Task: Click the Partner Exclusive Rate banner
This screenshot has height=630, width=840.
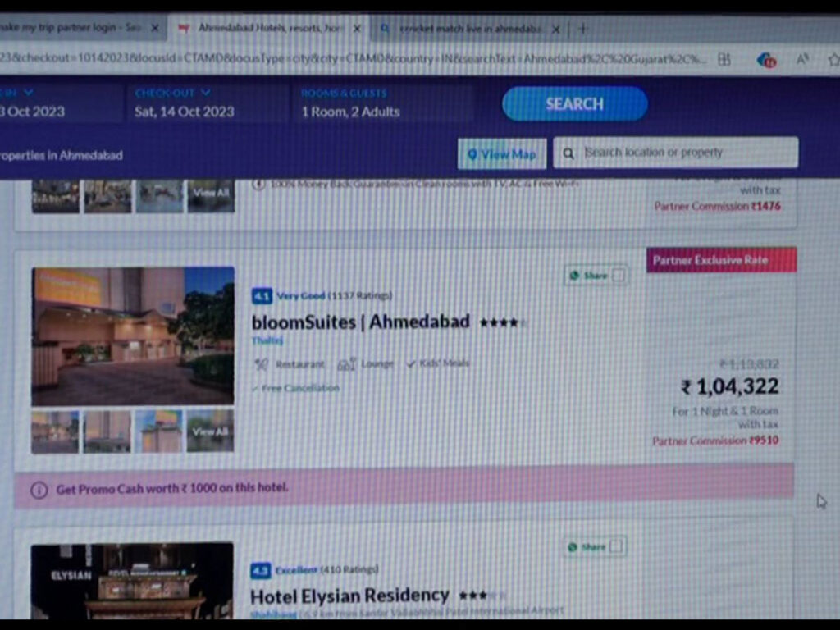Action: coord(722,260)
